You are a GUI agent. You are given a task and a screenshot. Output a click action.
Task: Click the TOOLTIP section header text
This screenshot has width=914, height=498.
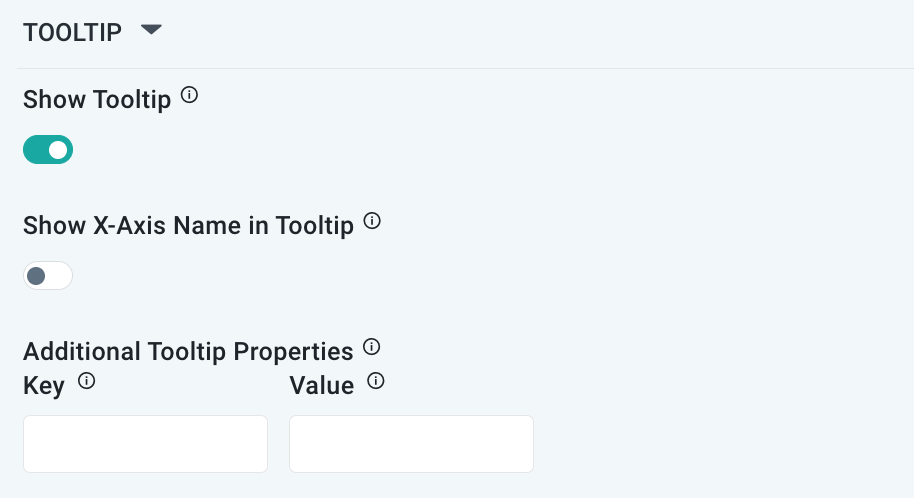(x=72, y=33)
